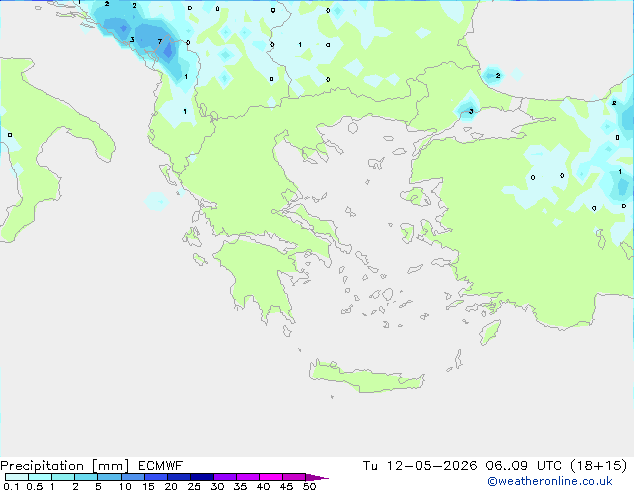Select the 0.5–1 mm pale cyan legend swatch

point(40,477)
